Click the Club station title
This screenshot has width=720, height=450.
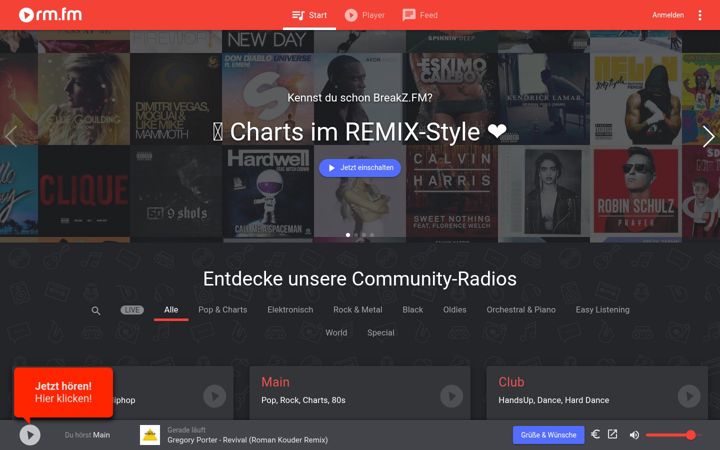tap(511, 382)
